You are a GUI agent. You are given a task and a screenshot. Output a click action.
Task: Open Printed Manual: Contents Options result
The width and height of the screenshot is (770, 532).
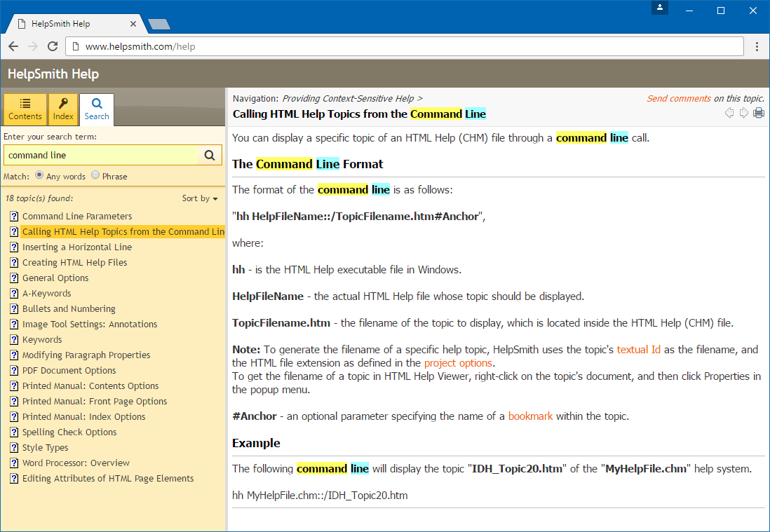point(90,386)
